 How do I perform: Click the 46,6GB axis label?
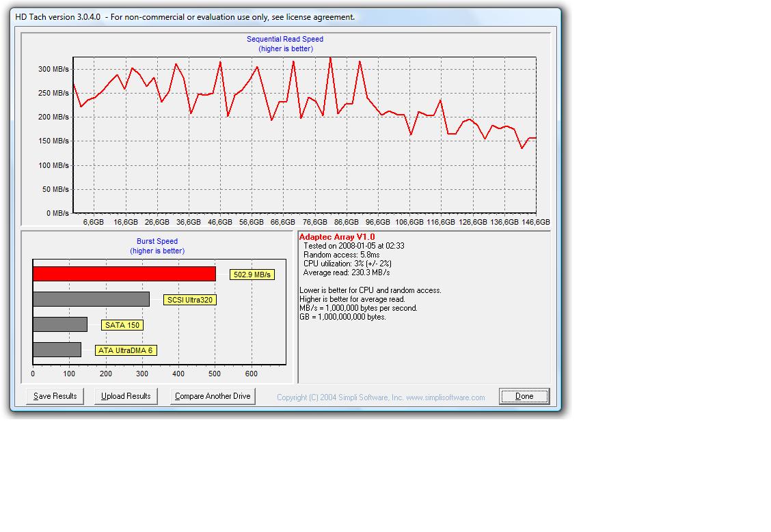[220, 222]
